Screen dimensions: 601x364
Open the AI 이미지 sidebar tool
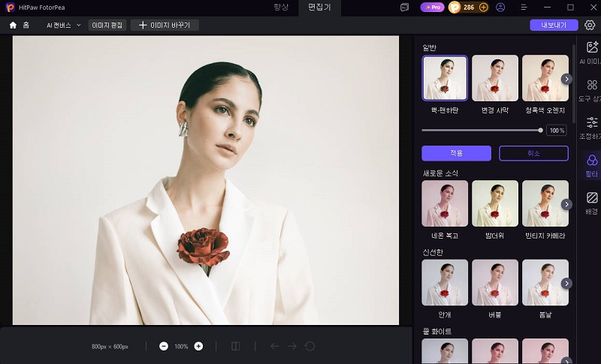[591, 53]
